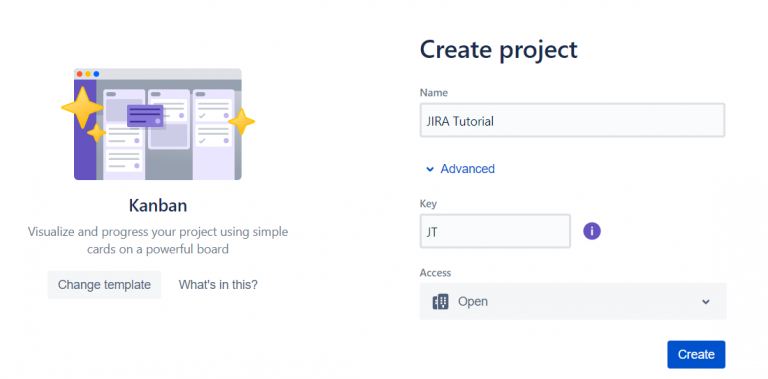Collapse the Advanced section chevron
Image resolution: width=768 pixels, height=379 pixels.
(430, 169)
